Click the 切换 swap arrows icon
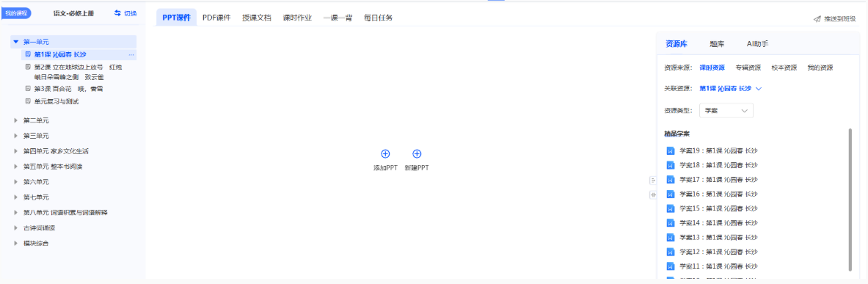This screenshot has height=284, width=868. (x=117, y=13)
